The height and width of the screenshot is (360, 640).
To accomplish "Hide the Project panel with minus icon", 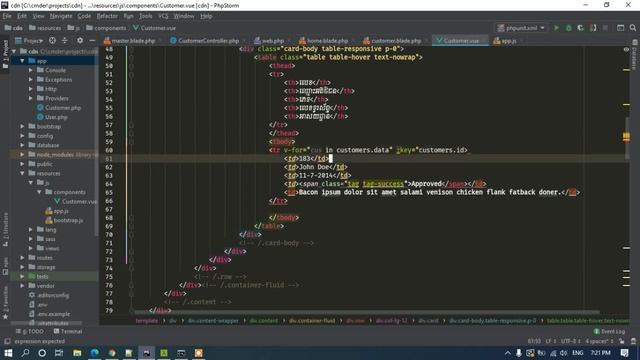I will pos(92,40).
